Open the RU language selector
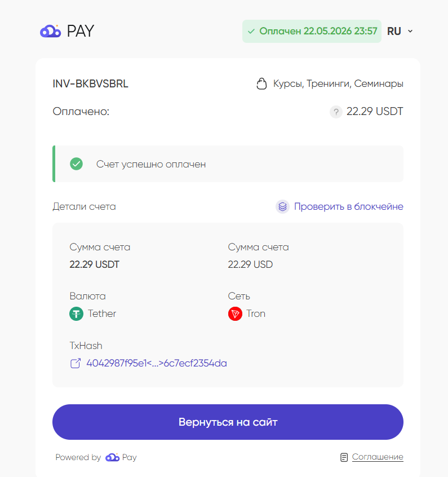448x477 pixels. (400, 31)
